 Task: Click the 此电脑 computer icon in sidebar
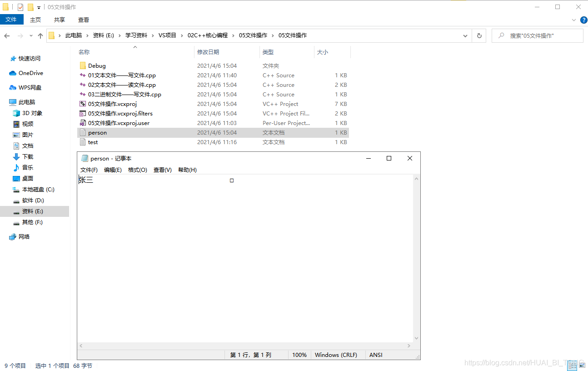pyautogui.click(x=13, y=102)
